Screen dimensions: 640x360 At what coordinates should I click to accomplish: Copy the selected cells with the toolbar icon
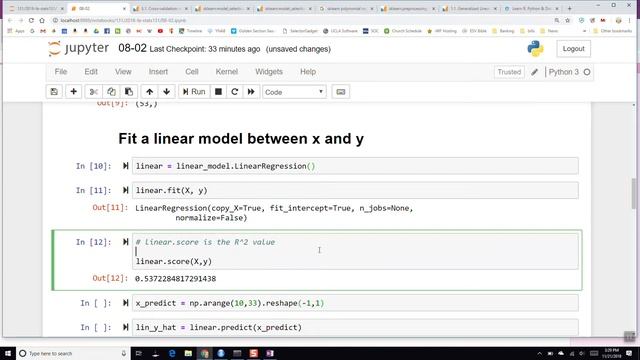click(111, 92)
